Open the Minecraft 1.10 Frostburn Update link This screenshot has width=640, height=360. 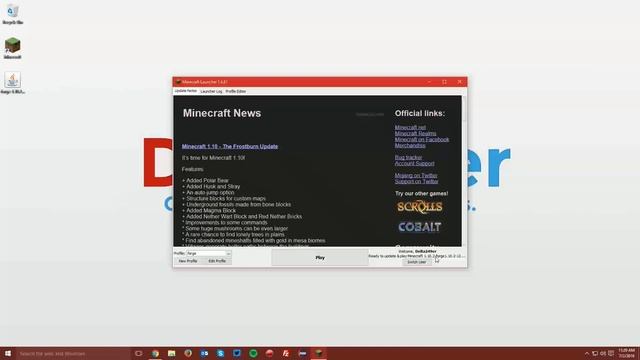pos(230,147)
